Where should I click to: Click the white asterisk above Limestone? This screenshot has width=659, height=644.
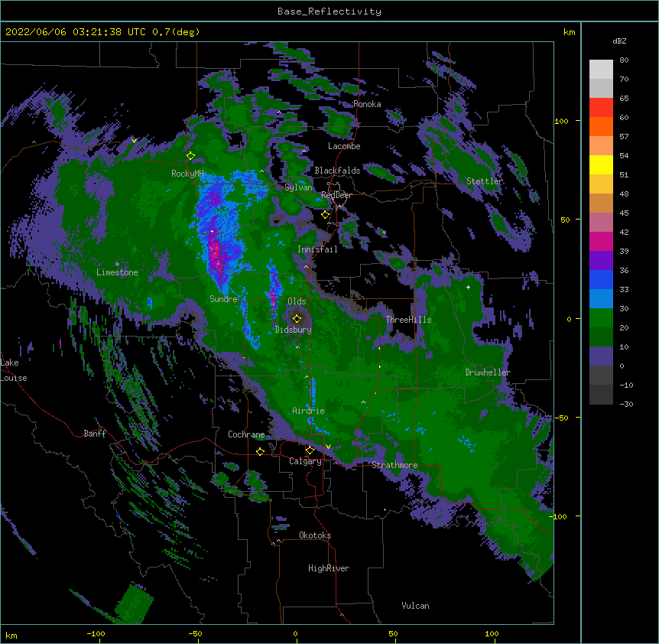117,265
